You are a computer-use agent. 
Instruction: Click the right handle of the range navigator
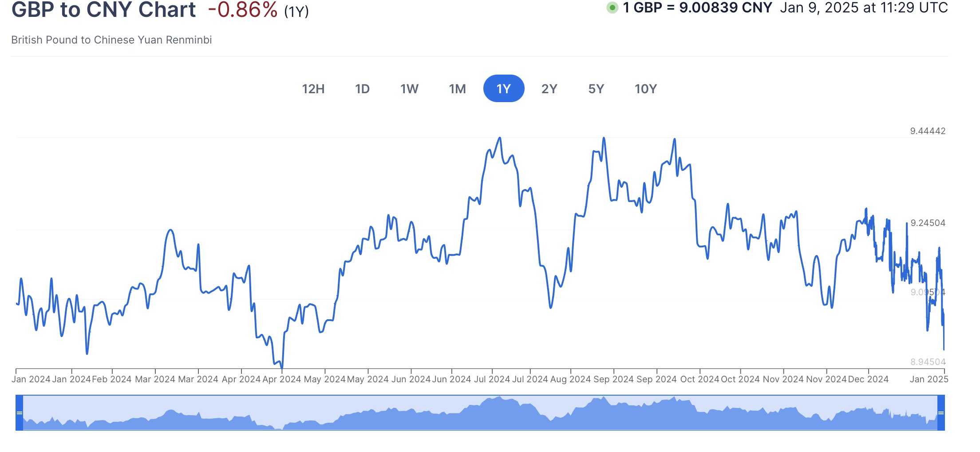coord(940,413)
